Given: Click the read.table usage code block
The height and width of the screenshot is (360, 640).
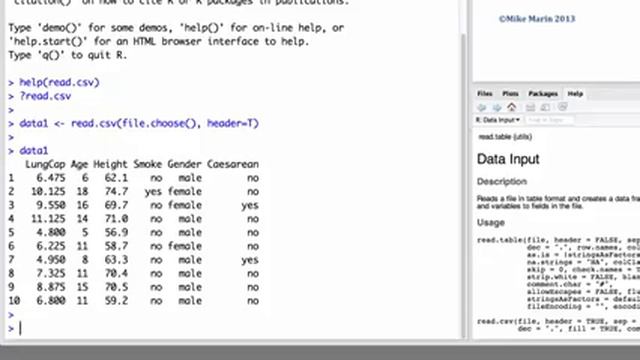Looking at the screenshot, I should (558, 273).
